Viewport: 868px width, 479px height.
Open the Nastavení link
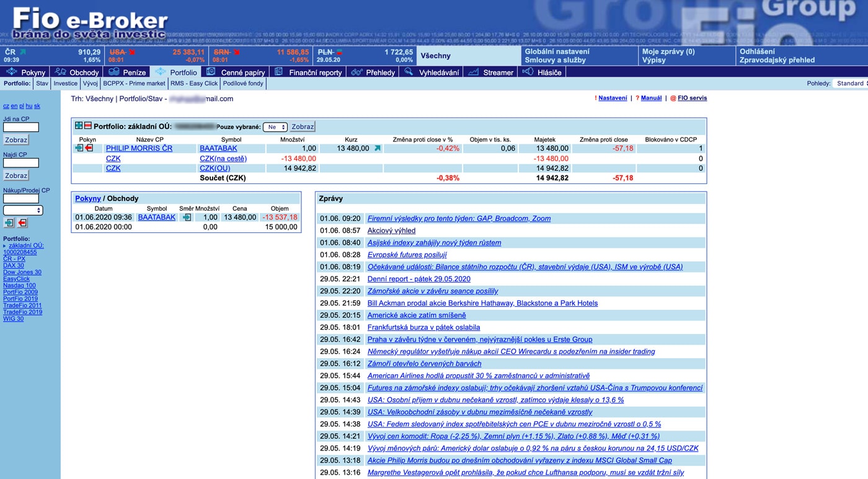coord(613,98)
